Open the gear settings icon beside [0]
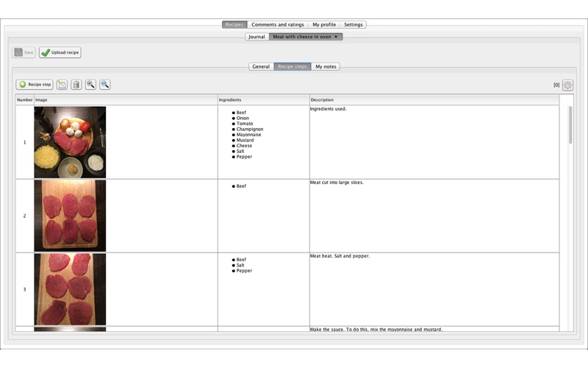The height and width of the screenshot is (368, 588). (x=567, y=85)
